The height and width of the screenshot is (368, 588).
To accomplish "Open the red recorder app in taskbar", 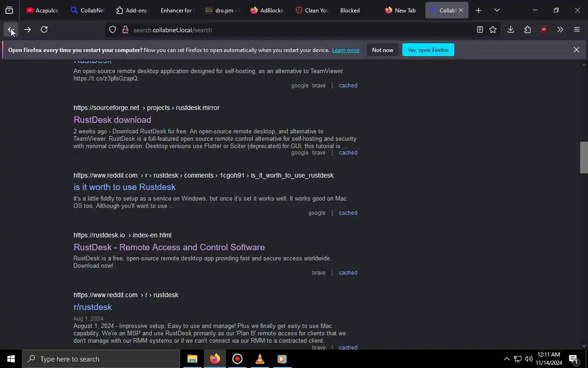I will click(x=237, y=359).
